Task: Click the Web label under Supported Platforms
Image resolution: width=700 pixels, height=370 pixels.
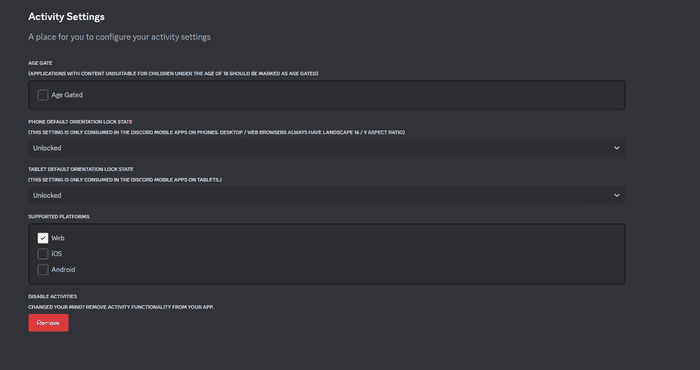Action: pos(58,238)
